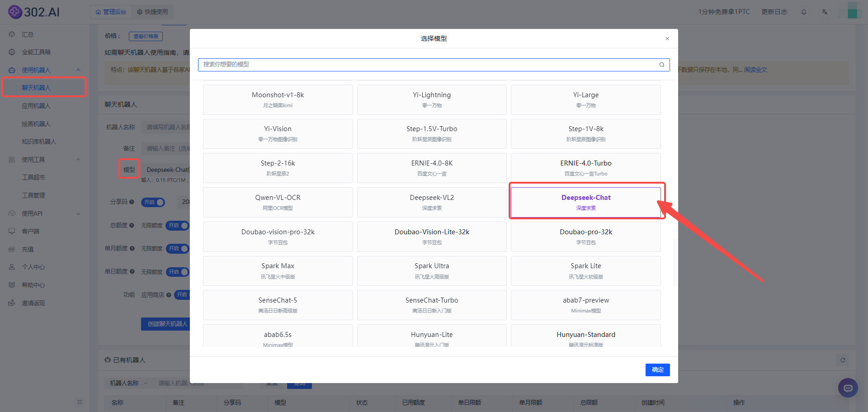
Task: Choose Yi-Large model
Action: coord(586,99)
